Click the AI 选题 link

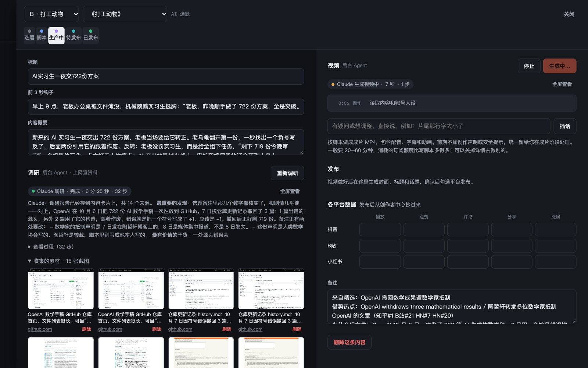coord(180,14)
